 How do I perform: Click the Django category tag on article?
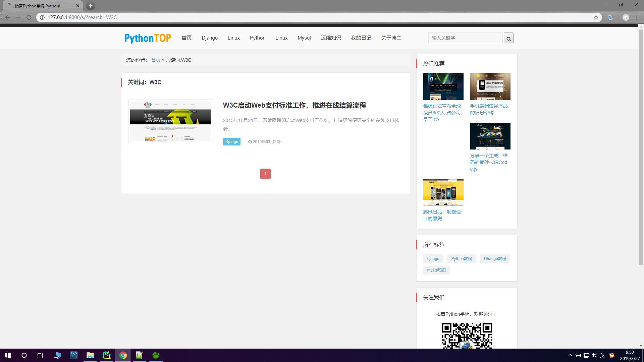[x=231, y=142]
